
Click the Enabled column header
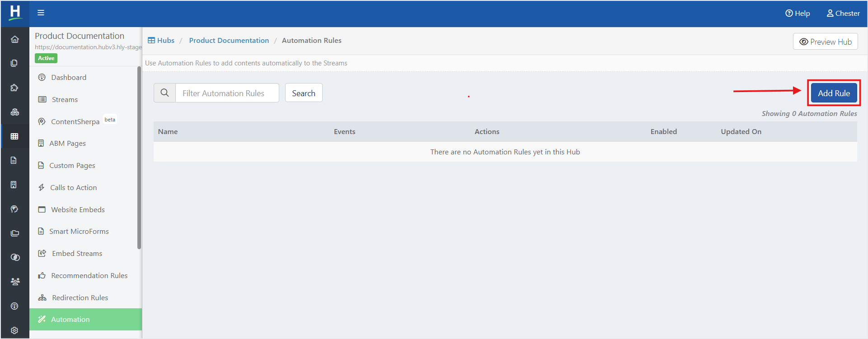pos(664,132)
